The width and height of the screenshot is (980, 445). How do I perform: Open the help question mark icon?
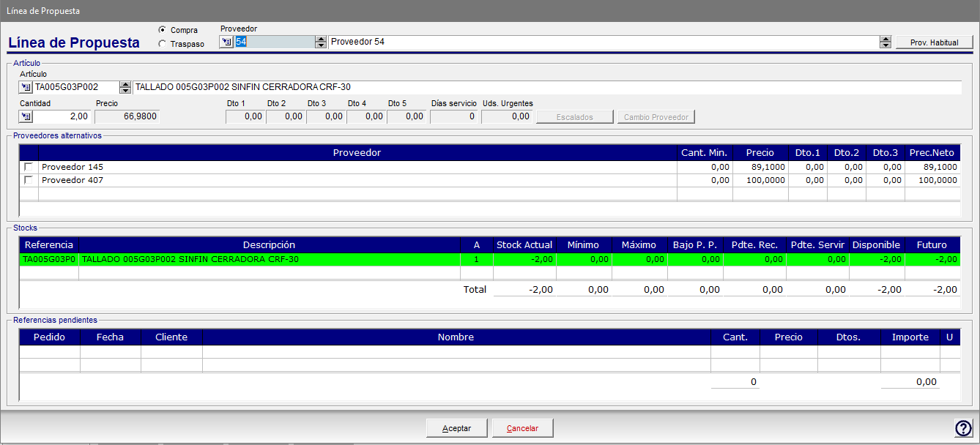(x=963, y=428)
